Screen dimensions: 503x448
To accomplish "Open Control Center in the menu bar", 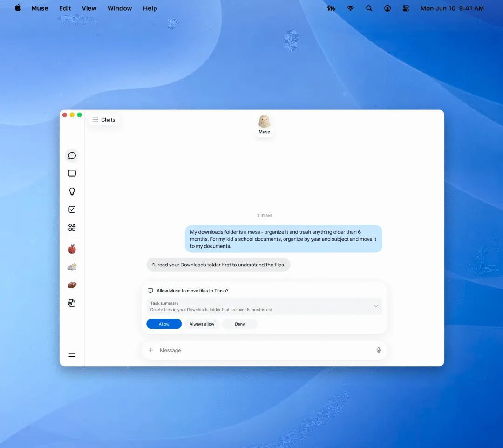I will pyautogui.click(x=406, y=8).
